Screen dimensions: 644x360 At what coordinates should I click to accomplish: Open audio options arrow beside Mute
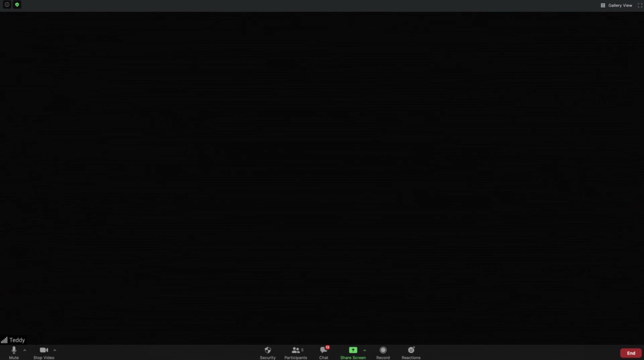pyautogui.click(x=25, y=350)
